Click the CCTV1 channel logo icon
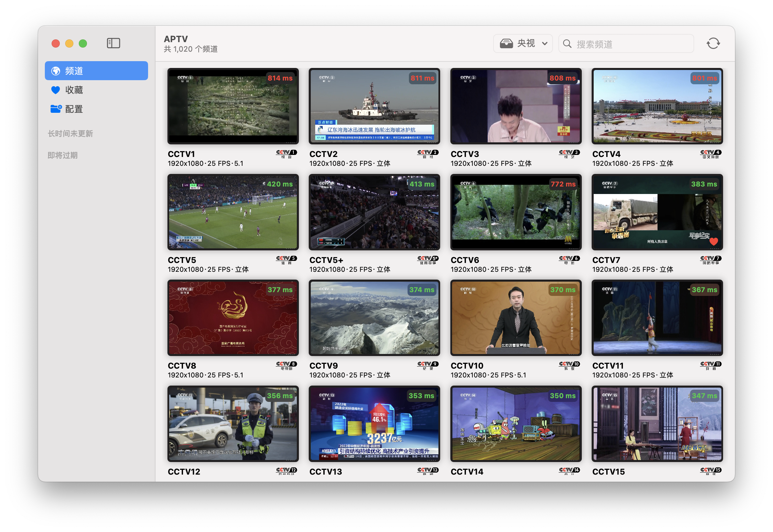Image resolution: width=773 pixels, height=532 pixels. [x=286, y=154]
